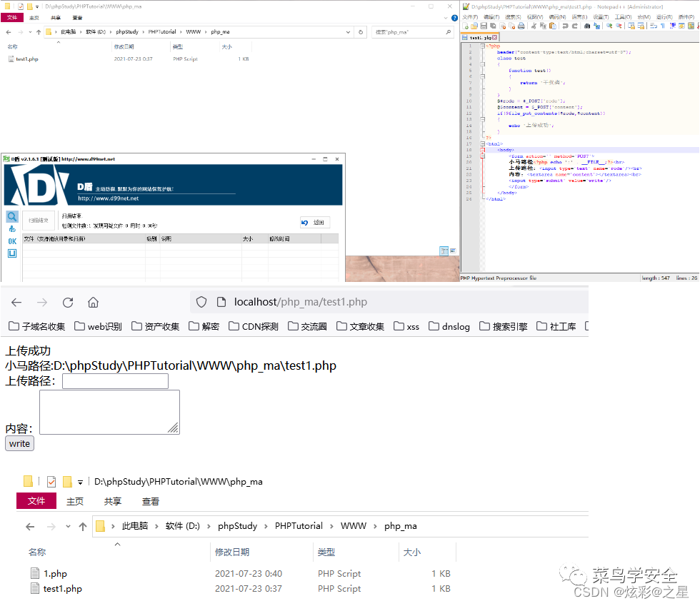The height and width of the screenshot is (606, 700).
Task: Click D盾 OK sidebar icon
Action: pos(12,241)
